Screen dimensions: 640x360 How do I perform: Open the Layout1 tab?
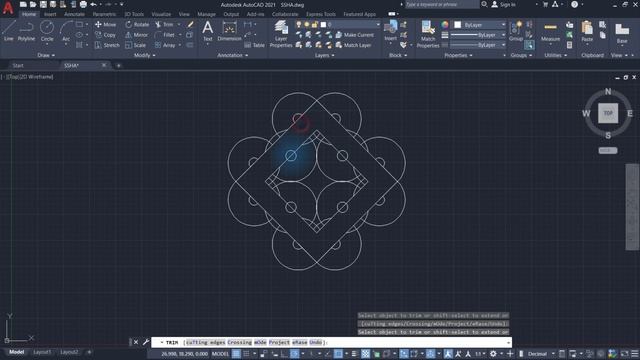point(42,352)
